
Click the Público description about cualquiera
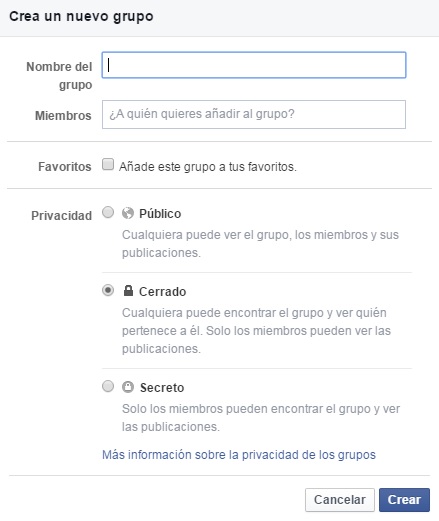[x=260, y=244]
